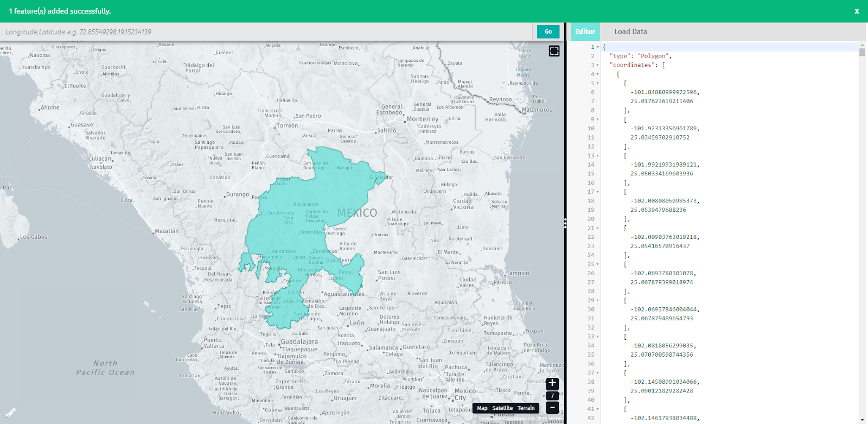
Task: Collapse the fold arrow at line 5
Action: (x=598, y=83)
